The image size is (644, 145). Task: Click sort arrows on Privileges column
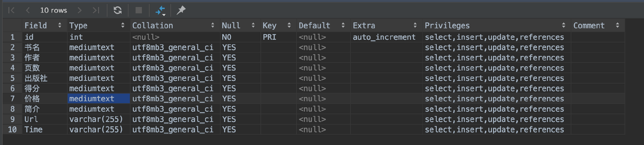point(563,25)
